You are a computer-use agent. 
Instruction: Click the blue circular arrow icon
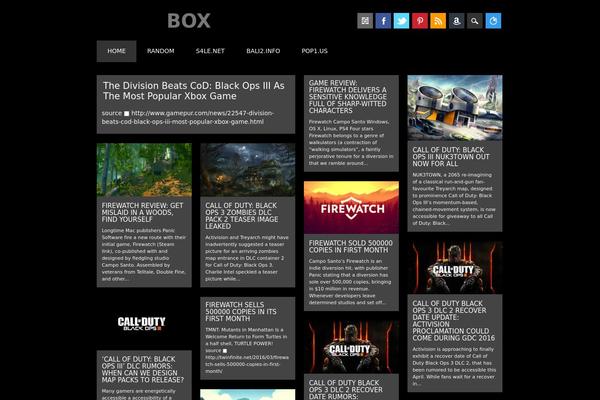point(493,21)
